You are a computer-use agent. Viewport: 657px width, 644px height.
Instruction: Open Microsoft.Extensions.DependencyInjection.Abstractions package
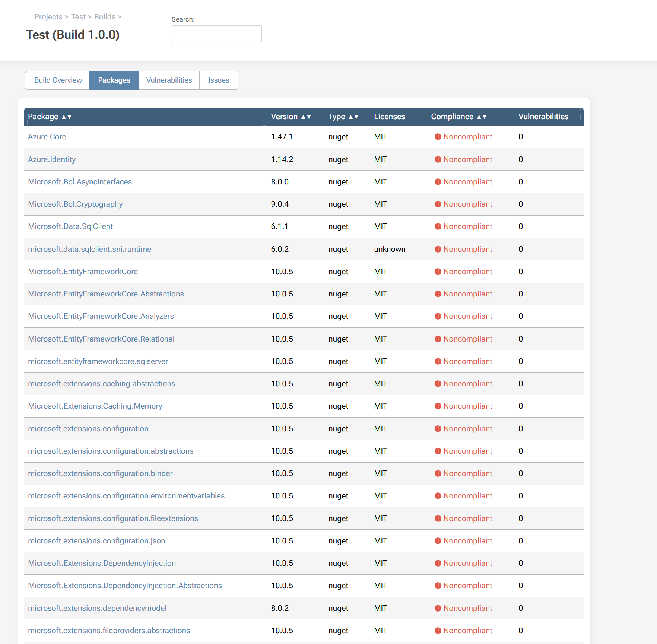(x=125, y=586)
